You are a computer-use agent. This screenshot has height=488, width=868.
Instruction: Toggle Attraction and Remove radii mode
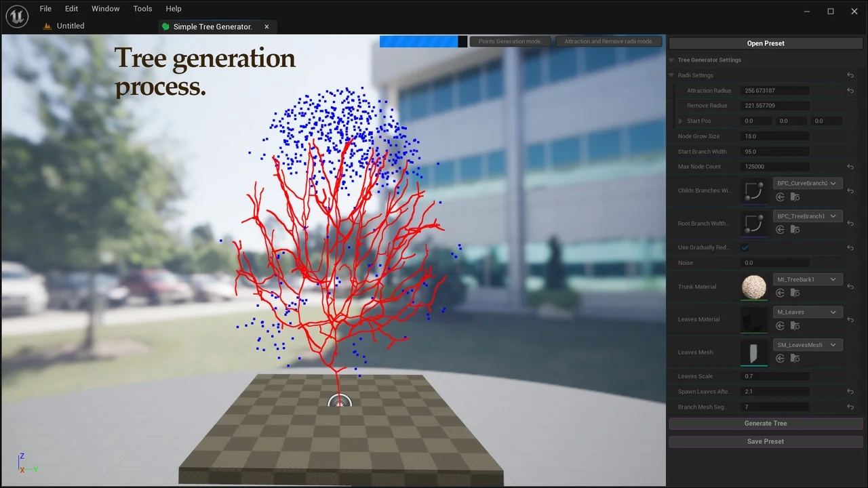[x=608, y=41]
